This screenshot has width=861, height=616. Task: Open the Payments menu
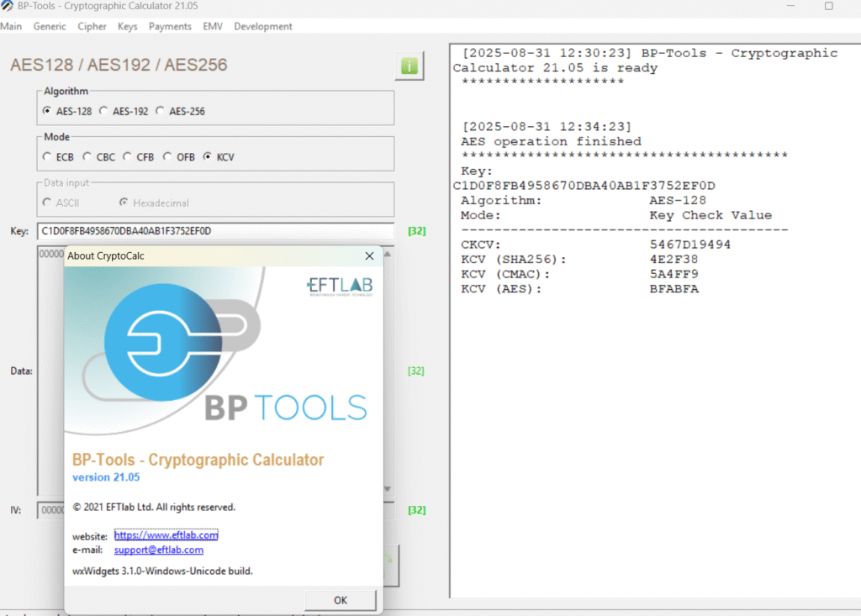170,26
